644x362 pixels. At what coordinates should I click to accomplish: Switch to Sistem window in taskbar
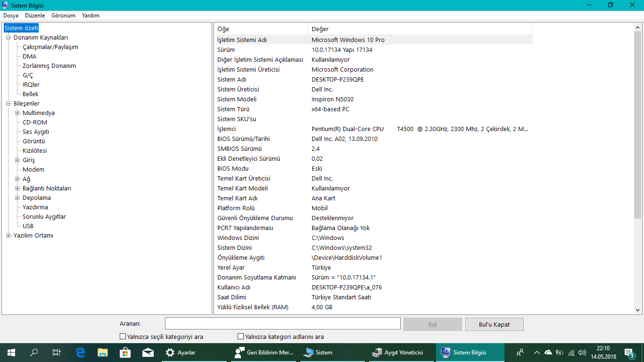(333, 352)
